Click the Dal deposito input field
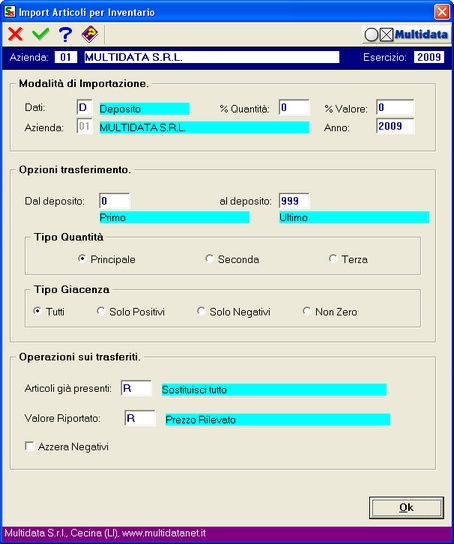Image resolution: width=454 pixels, height=544 pixels. pos(114,201)
